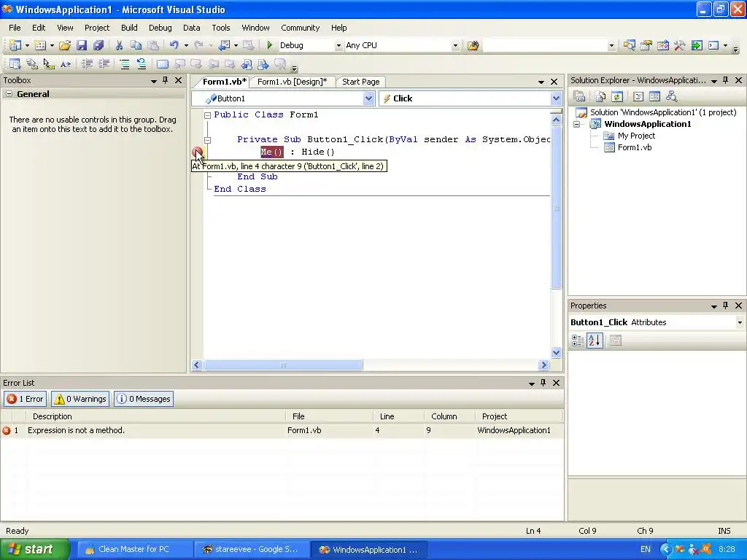
Task: Select the My Project node
Action: tap(636, 136)
